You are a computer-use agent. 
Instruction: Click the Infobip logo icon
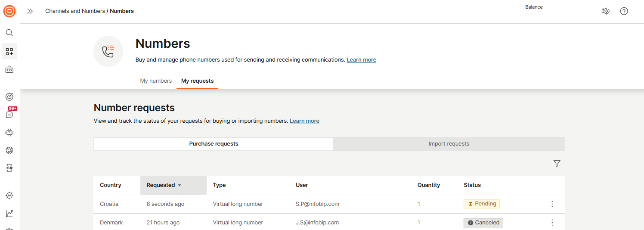[9, 11]
